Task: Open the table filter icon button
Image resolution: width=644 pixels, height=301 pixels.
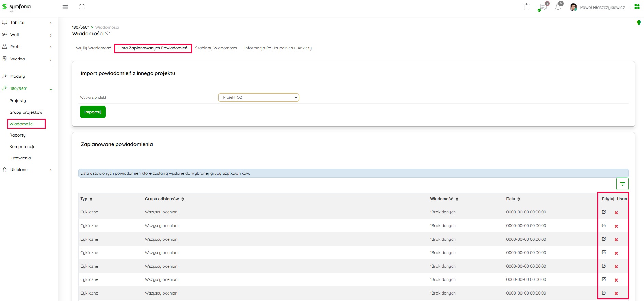Action: pos(622,184)
